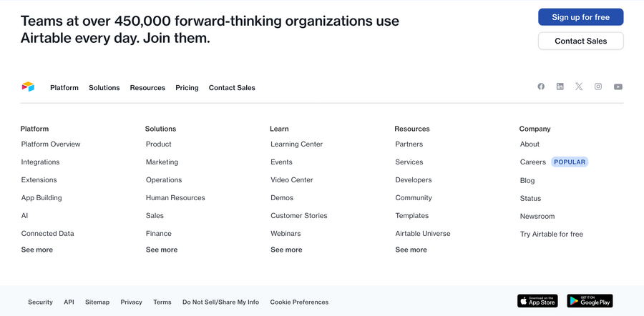644x316 pixels.
Task: Click the Airtable logo icon
Action: (x=28, y=87)
